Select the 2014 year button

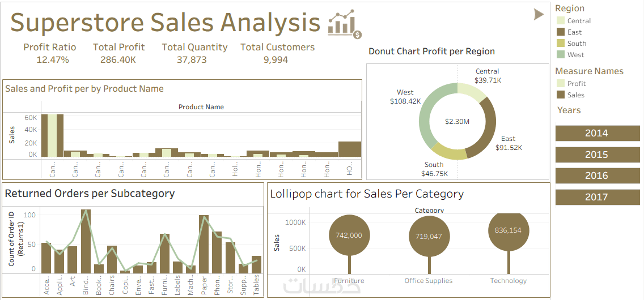tap(596, 134)
